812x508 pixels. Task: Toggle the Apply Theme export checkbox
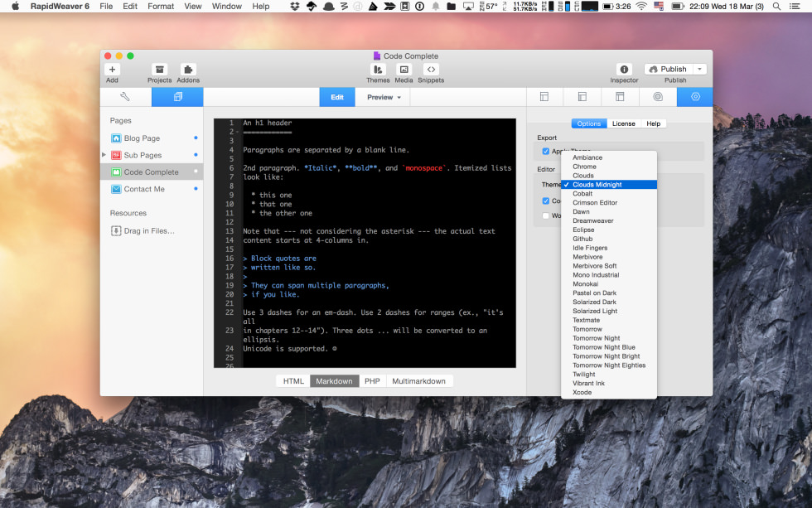click(x=545, y=151)
